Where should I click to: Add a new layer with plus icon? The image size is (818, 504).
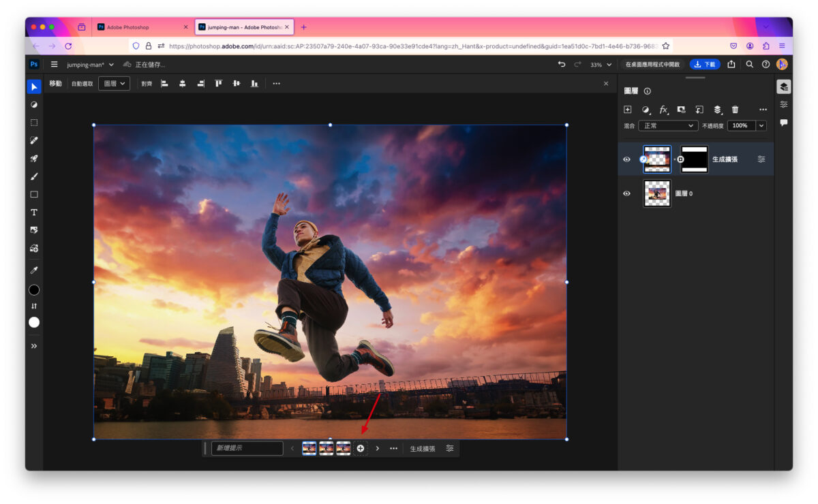(x=628, y=110)
